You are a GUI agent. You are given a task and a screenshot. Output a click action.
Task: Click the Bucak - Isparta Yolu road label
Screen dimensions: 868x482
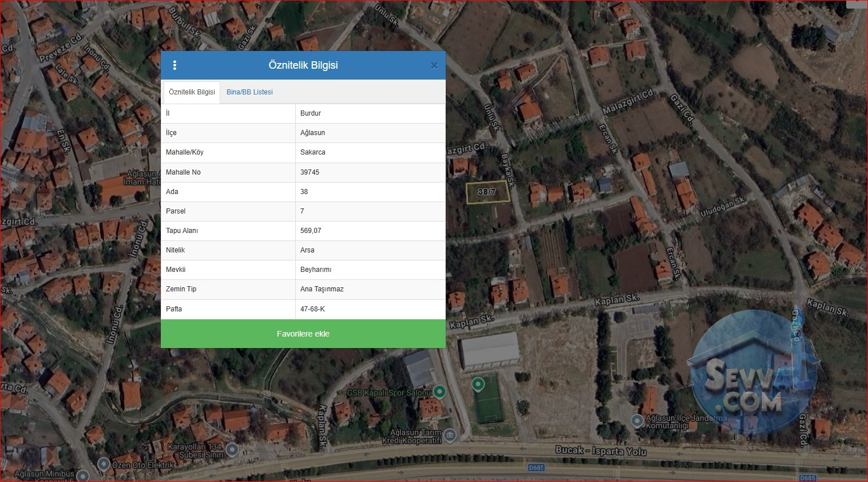(601, 451)
